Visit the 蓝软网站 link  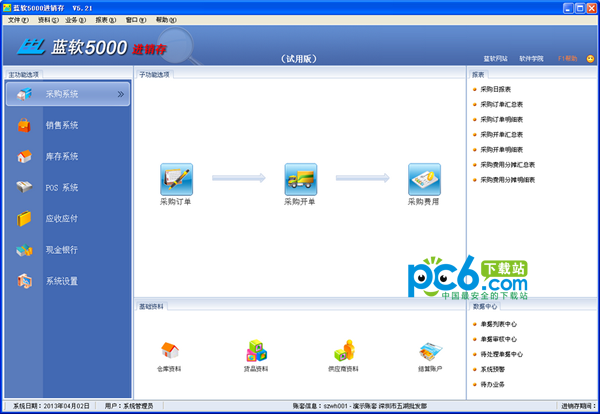coord(496,59)
